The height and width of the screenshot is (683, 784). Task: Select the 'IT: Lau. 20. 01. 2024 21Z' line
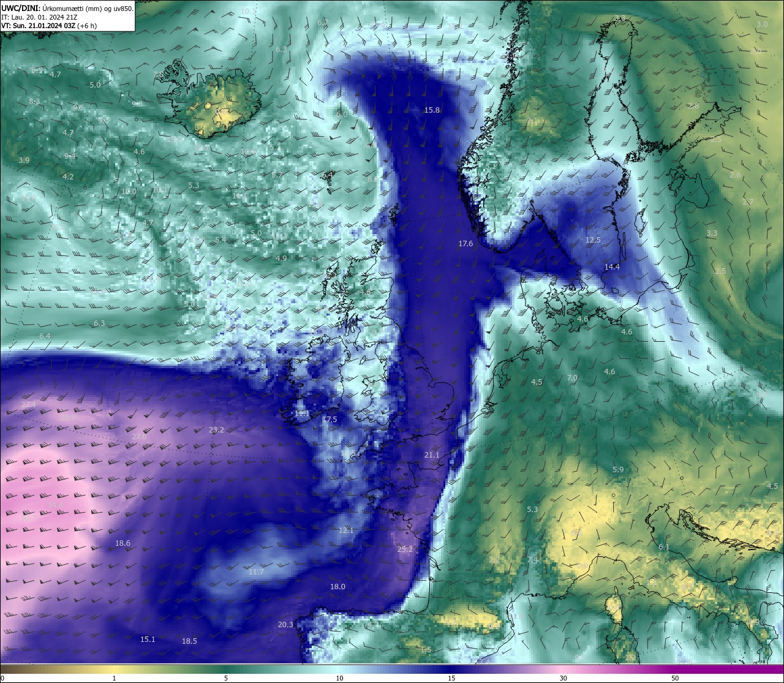pos(39,17)
